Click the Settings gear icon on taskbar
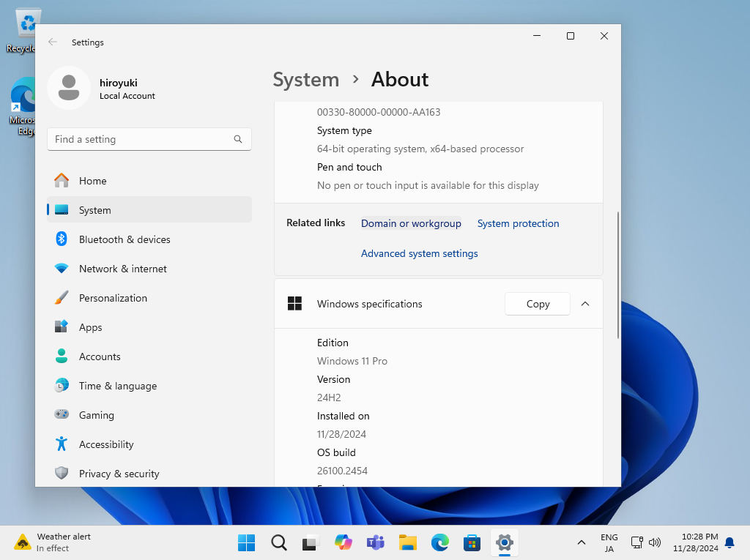 [504, 542]
